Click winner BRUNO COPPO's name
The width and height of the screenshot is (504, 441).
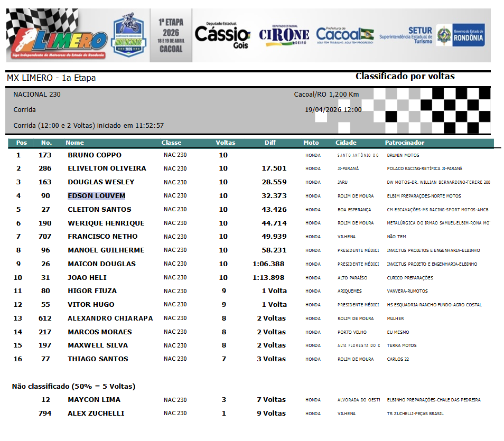click(94, 155)
